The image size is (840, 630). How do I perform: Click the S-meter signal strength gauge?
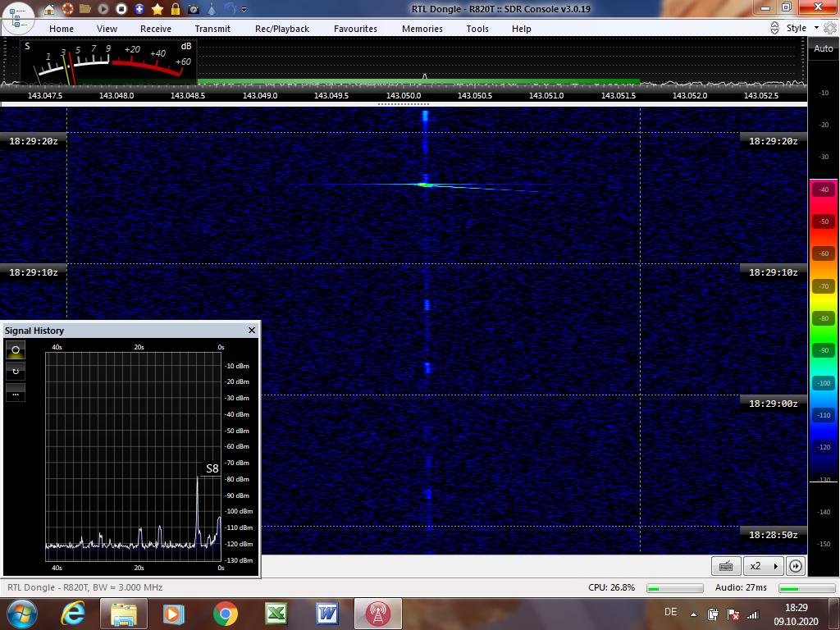click(x=109, y=62)
